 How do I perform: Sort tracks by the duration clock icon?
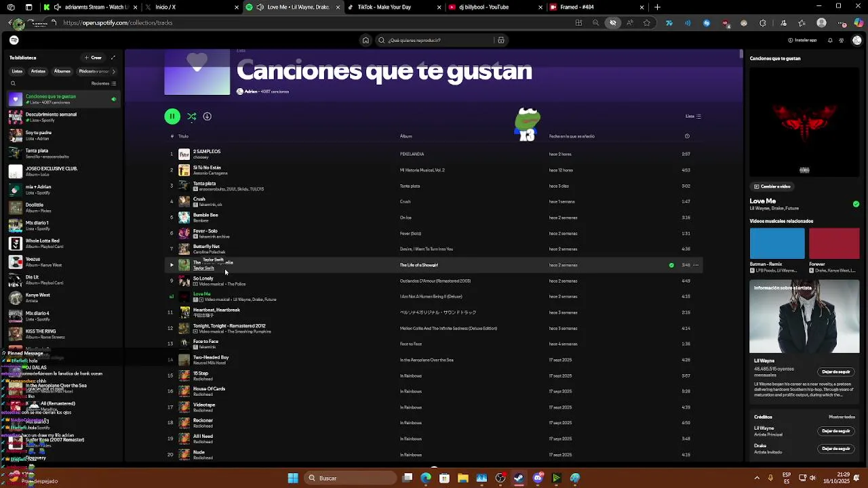coord(687,136)
